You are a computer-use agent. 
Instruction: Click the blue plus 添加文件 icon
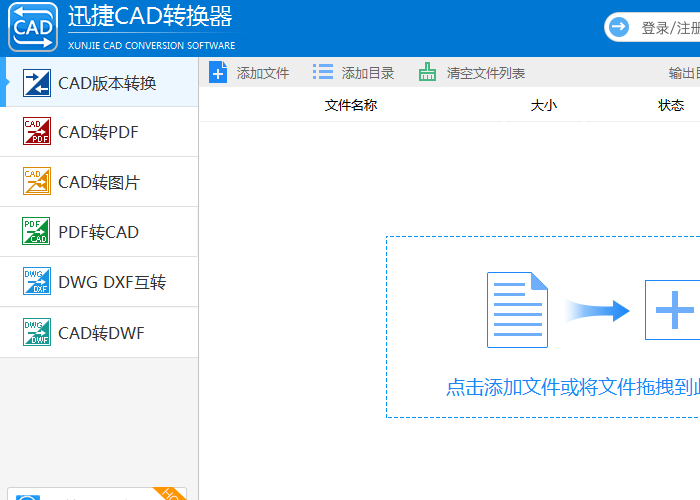click(218, 72)
